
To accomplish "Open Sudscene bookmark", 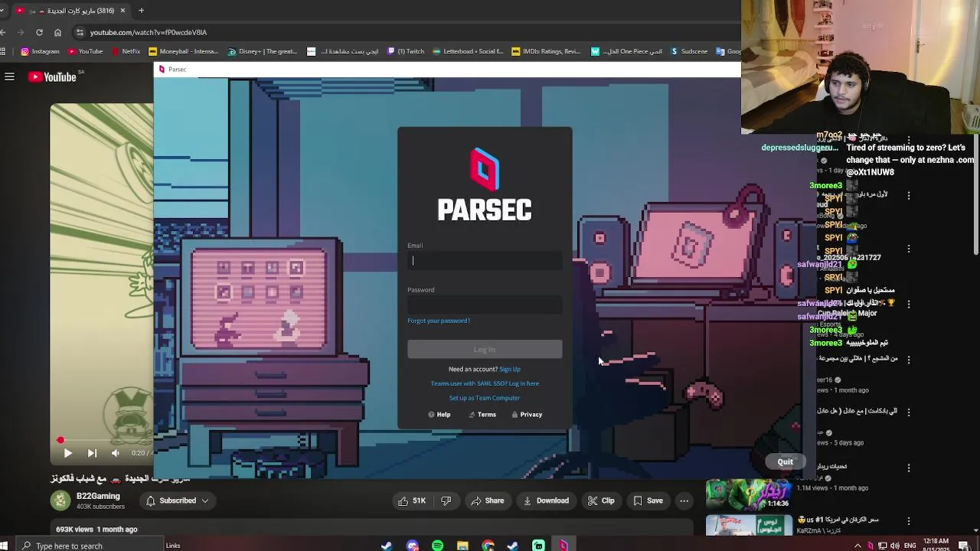I will [x=689, y=51].
